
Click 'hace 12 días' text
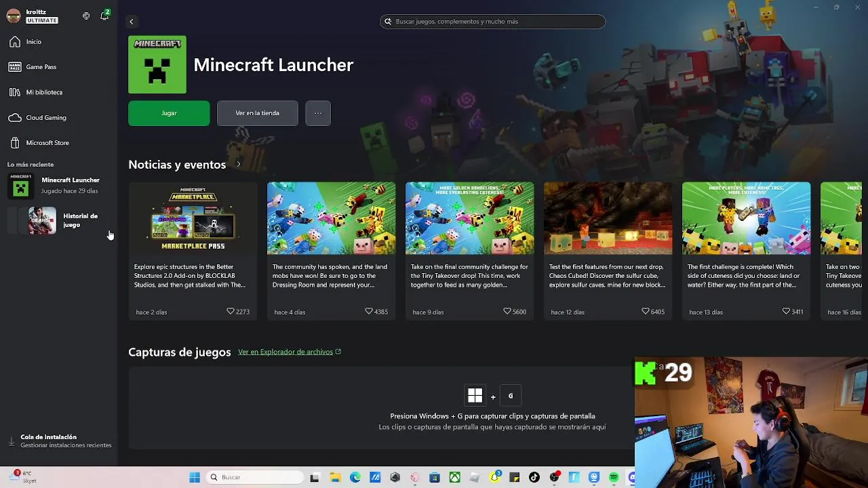point(568,312)
